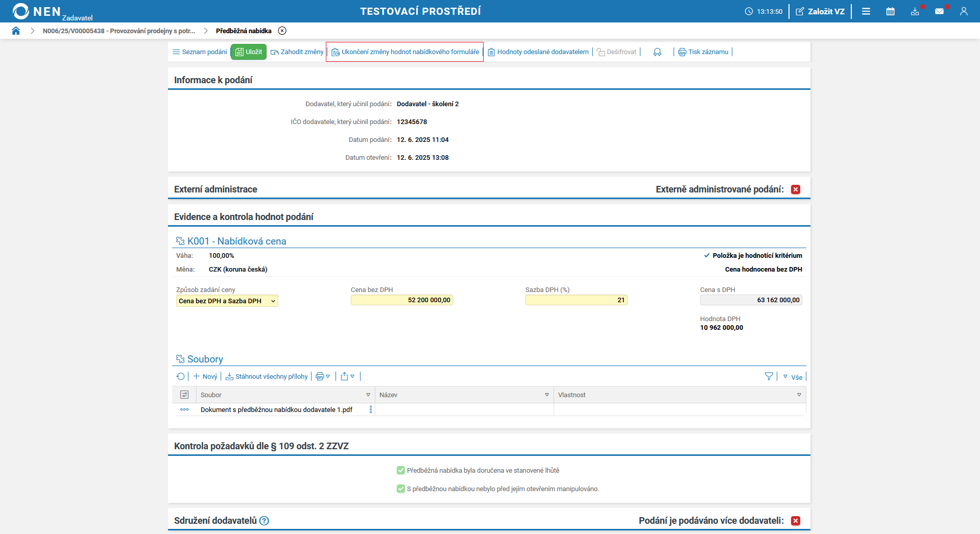Toggle Externě administrované podání checkbox
Viewport: 980px width, 534px height.
795,189
